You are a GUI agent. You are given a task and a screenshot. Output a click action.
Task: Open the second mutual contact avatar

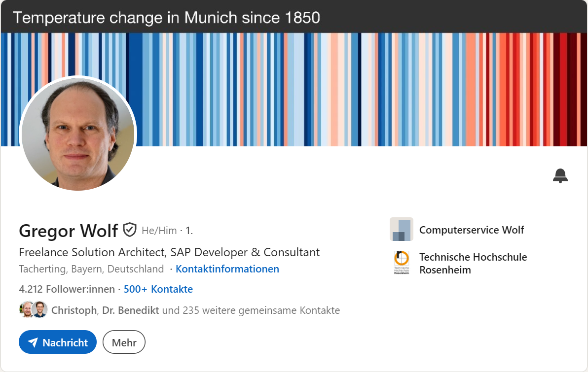39,310
